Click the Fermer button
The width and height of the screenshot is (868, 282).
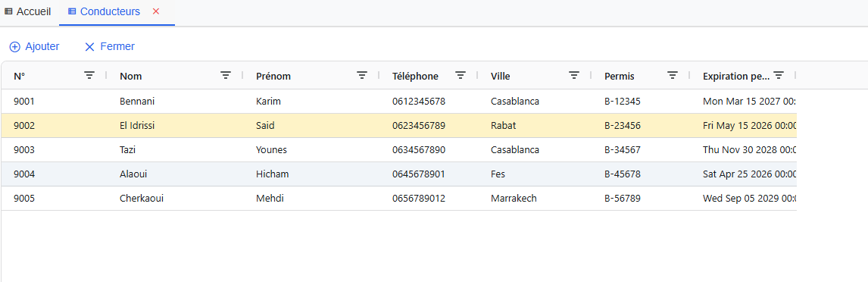(110, 46)
